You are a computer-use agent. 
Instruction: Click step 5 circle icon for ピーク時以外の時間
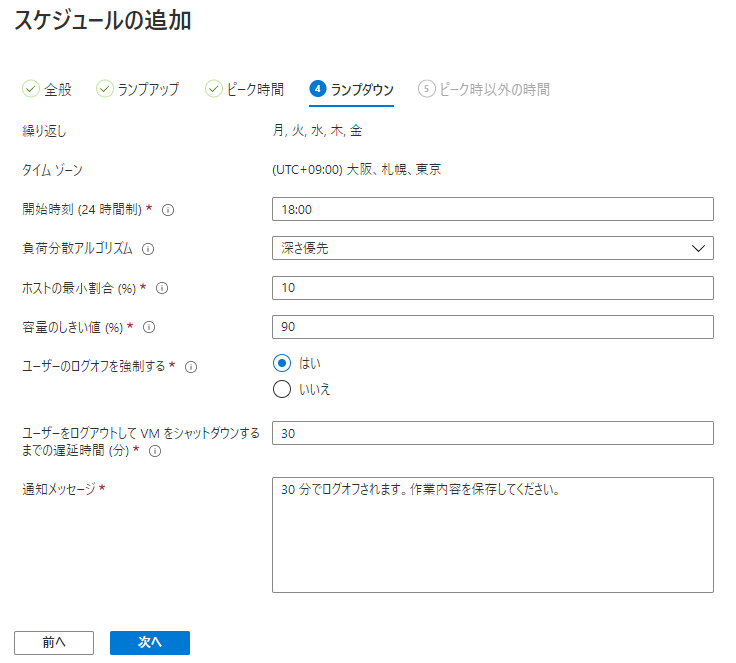click(x=426, y=88)
